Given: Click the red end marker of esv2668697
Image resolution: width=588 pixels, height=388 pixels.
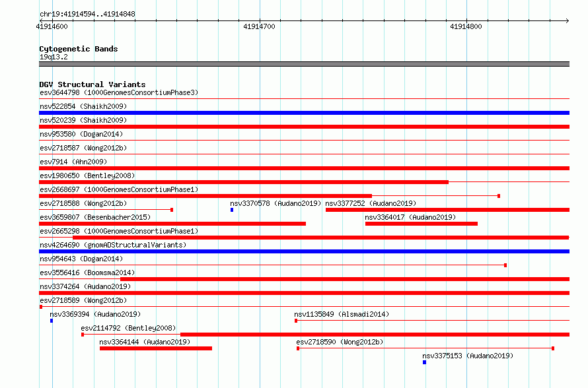Looking at the screenshot, I should (499, 196).
